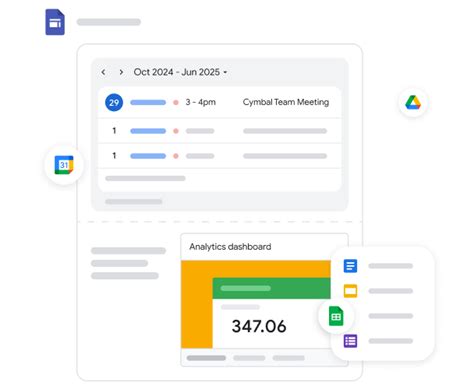
Task: Select the Google Slides icon in list
Action: pyautogui.click(x=350, y=291)
